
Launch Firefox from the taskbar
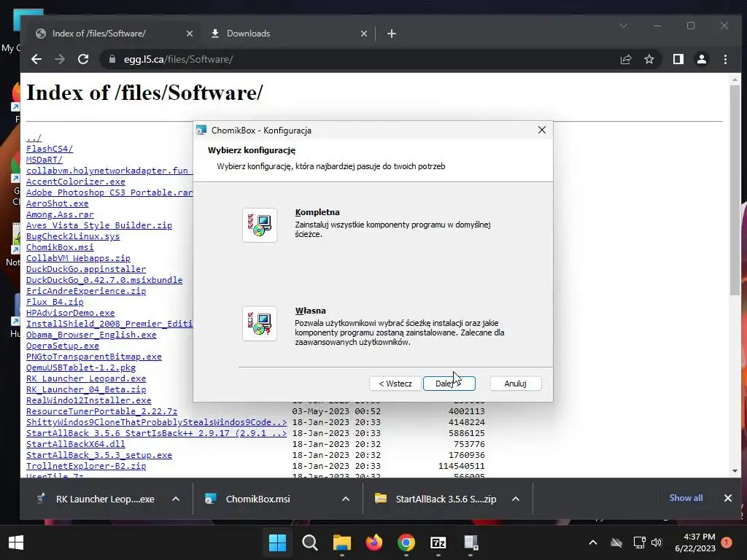tap(374, 542)
